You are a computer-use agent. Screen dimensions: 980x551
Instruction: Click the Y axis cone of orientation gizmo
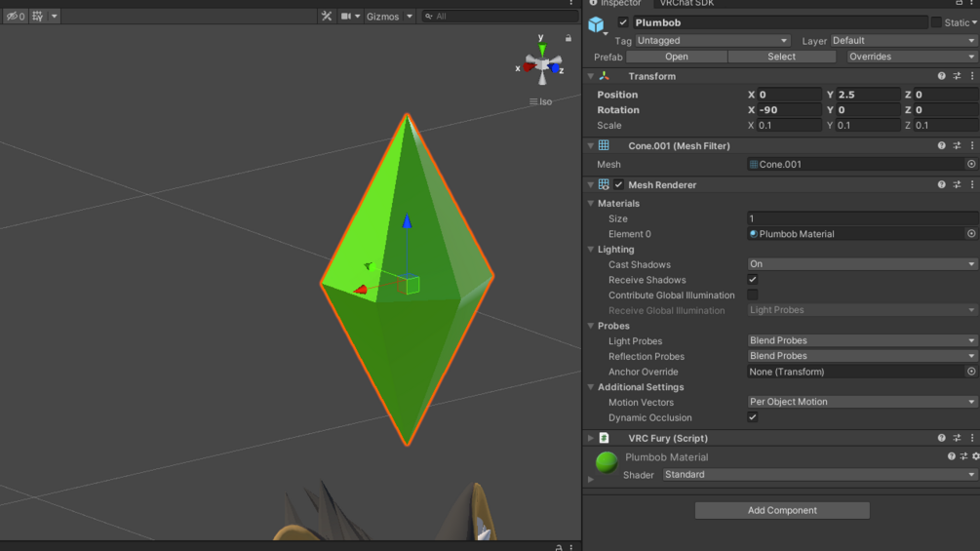click(x=542, y=49)
